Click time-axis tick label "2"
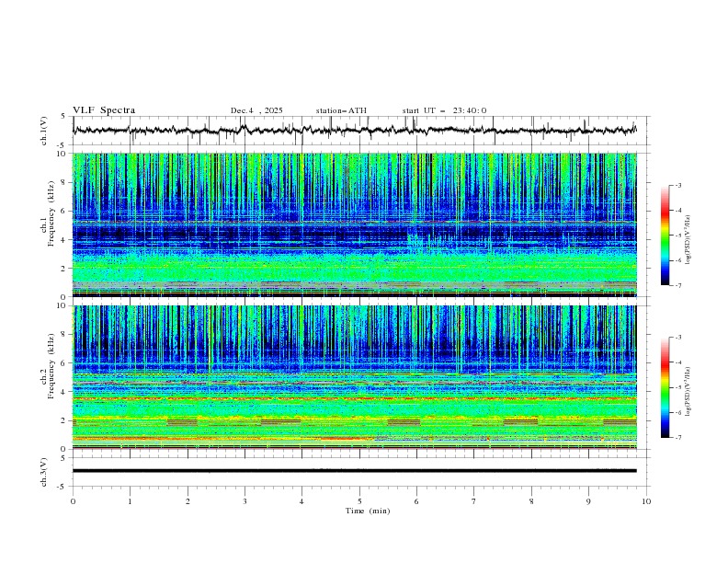This screenshot has height=563, width=728. coord(188,501)
